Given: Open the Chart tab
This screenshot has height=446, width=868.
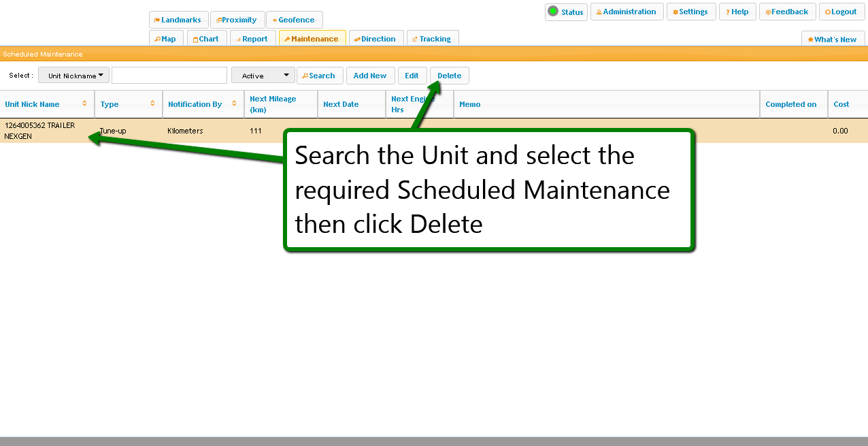Looking at the screenshot, I should click(205, 39).
